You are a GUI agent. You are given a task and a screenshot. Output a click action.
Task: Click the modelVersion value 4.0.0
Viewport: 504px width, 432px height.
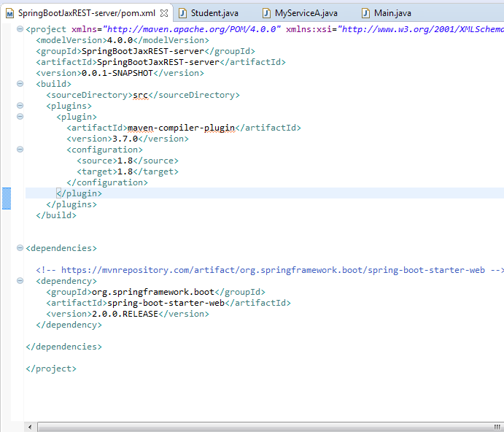[120, 40]
